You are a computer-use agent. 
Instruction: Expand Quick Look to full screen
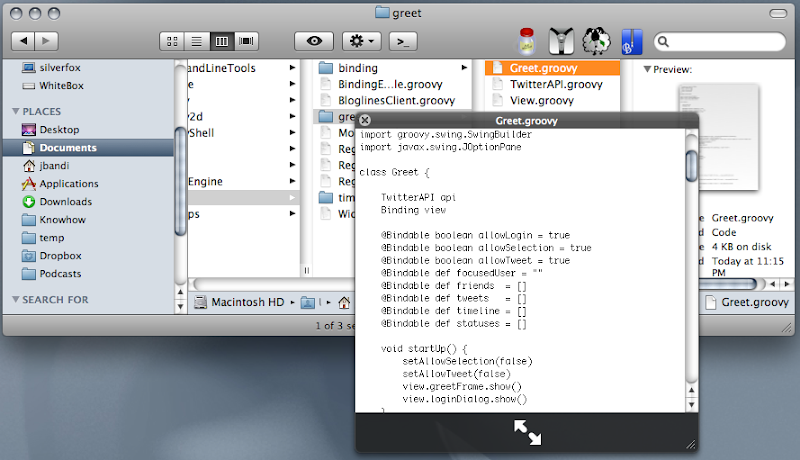point(528,431)
